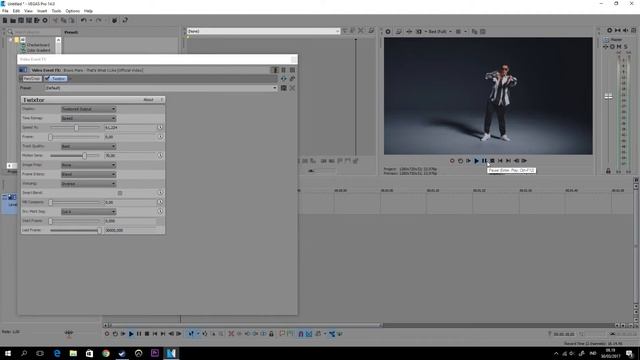This screenshot has height=360, width=640.
Task: Click save snapshot to file icon
Action: coord(483,31)
